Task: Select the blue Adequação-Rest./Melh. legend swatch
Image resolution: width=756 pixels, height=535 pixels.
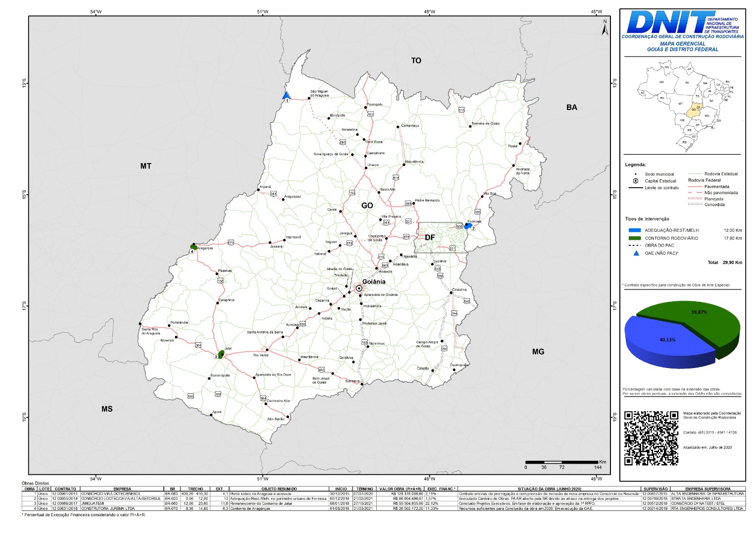Action: (x=634, y=230)
